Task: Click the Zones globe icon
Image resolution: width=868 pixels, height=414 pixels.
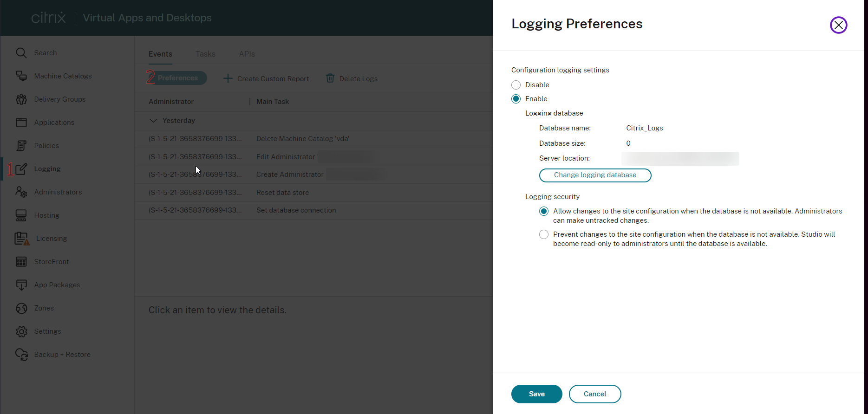Action: pos(21,308)
